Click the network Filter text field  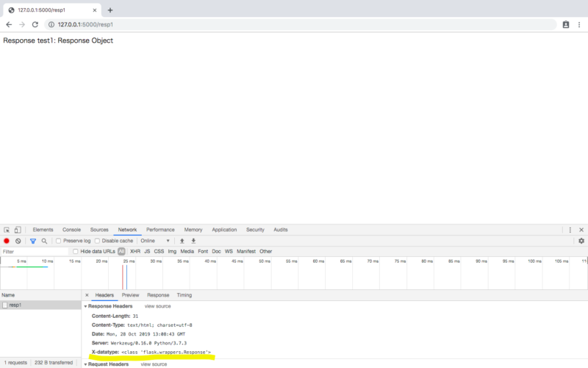[x=35, y=252]
